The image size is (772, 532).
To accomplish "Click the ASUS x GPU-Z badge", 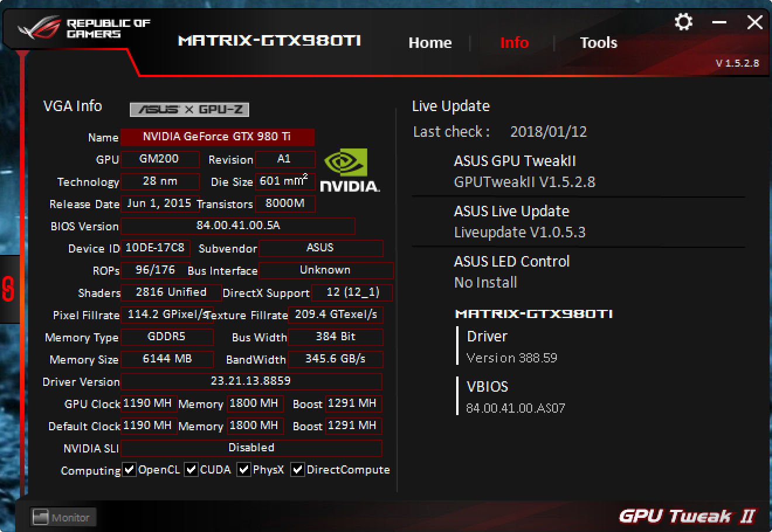I will pyautogui.click(x=189, y=109).
